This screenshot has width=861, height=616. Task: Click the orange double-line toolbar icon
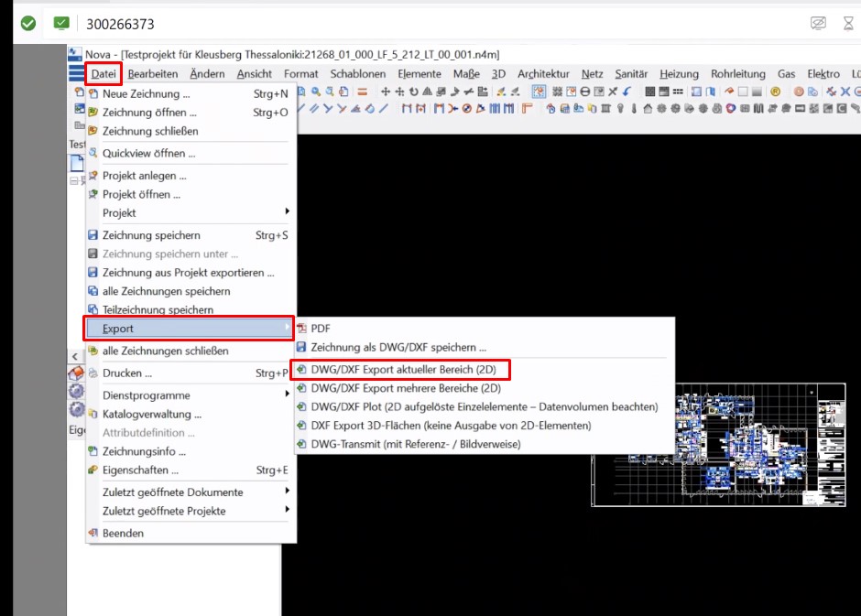coord(363,92)
